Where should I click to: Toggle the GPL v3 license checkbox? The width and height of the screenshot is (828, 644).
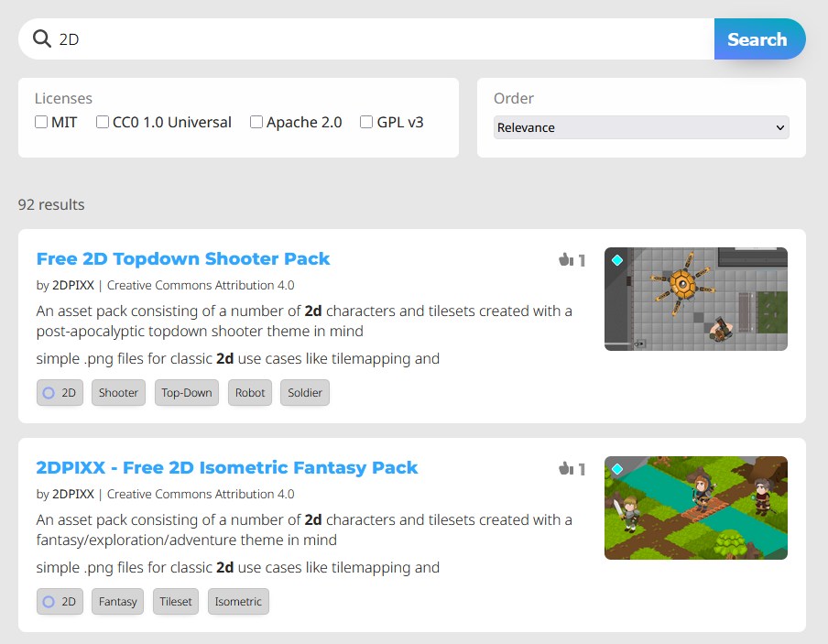click(x=366, y=122)
